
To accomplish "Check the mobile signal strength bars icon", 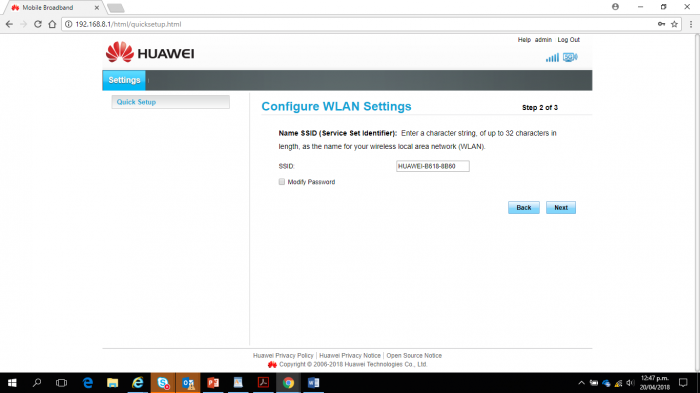I will pyautogui.click(x=552, y=58).
